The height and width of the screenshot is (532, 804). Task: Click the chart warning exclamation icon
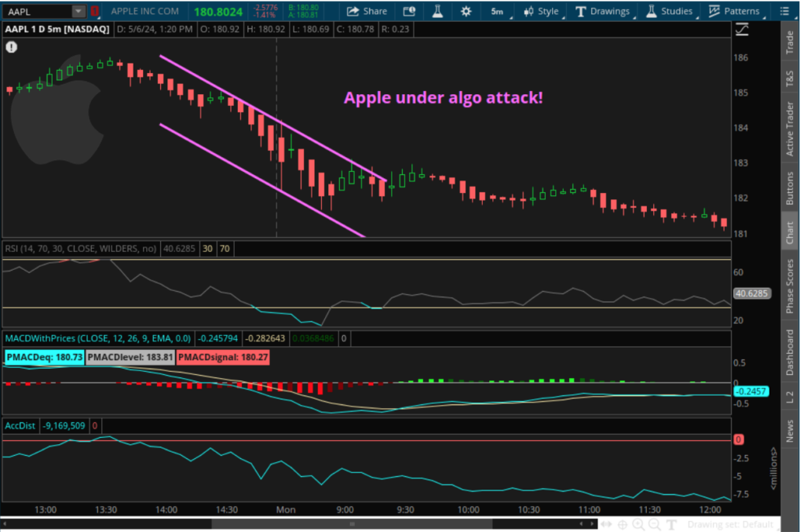pos(11,47)
